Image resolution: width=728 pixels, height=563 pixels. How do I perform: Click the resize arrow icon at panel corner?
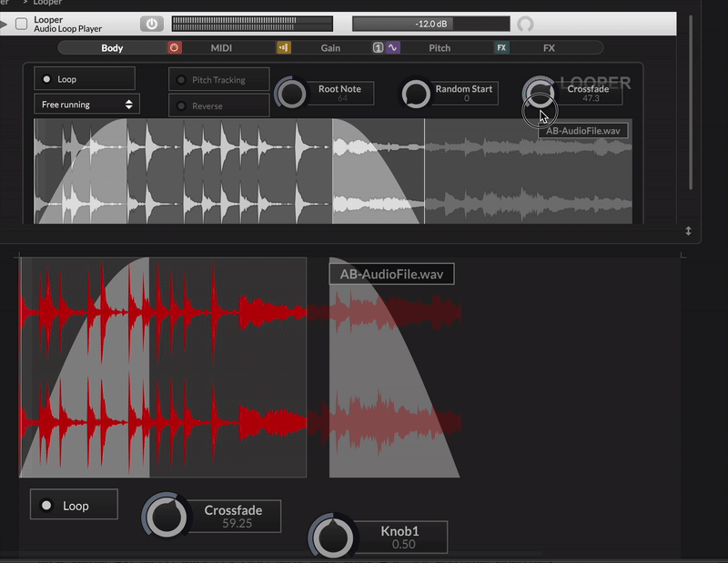689,232
